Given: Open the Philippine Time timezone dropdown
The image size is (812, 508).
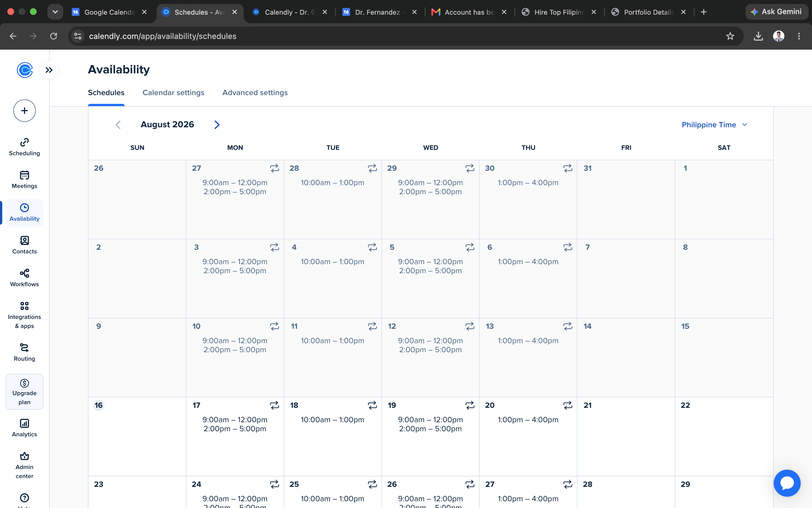Looking at the screenshot, I should tap(714, 125).
